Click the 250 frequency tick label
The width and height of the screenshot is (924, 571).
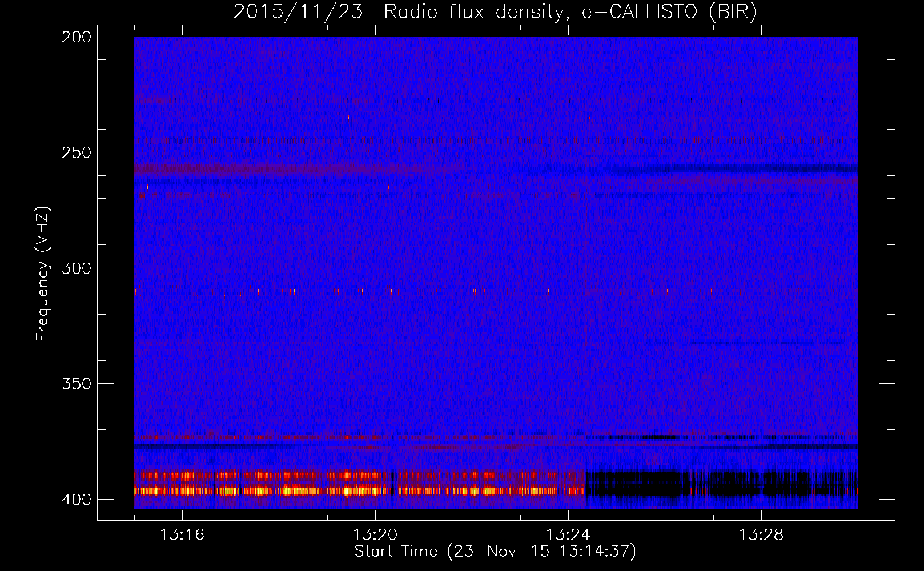coord(77,152)
